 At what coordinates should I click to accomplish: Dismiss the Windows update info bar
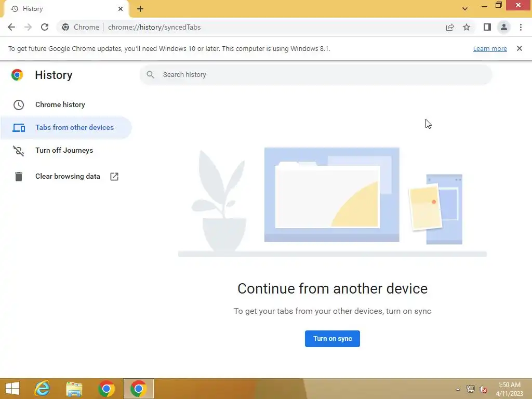point(520,48)
